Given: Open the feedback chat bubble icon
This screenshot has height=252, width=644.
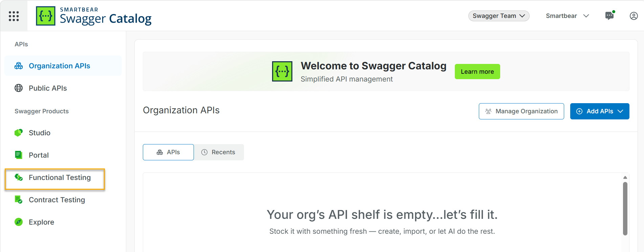Looking at the screenshot, I should click(609, 16).
